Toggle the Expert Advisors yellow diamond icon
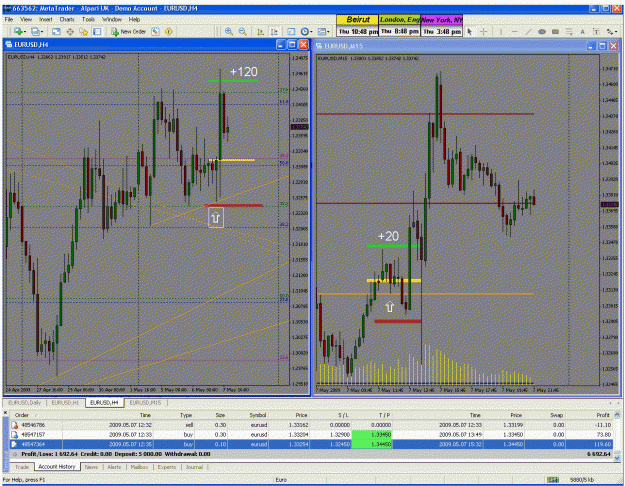The image size is (625, 486). pos(169,31)
